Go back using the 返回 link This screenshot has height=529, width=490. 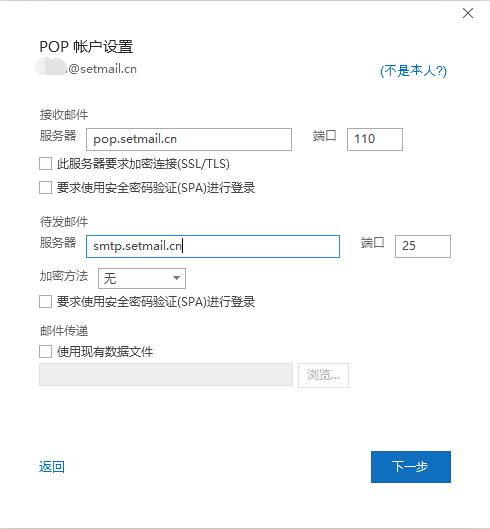pos(52,467)
